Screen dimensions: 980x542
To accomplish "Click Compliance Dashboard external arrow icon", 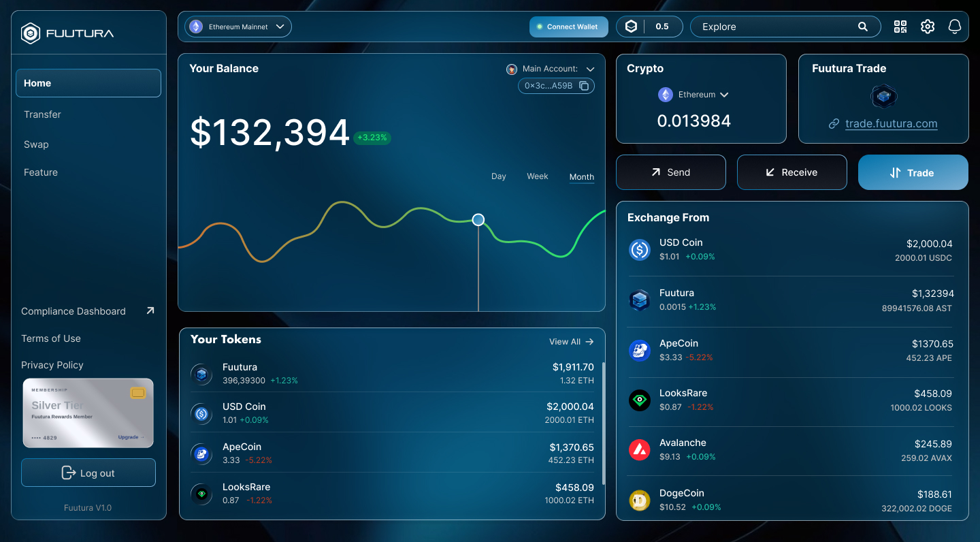I will pyautogui.click(x=150, y=310).
